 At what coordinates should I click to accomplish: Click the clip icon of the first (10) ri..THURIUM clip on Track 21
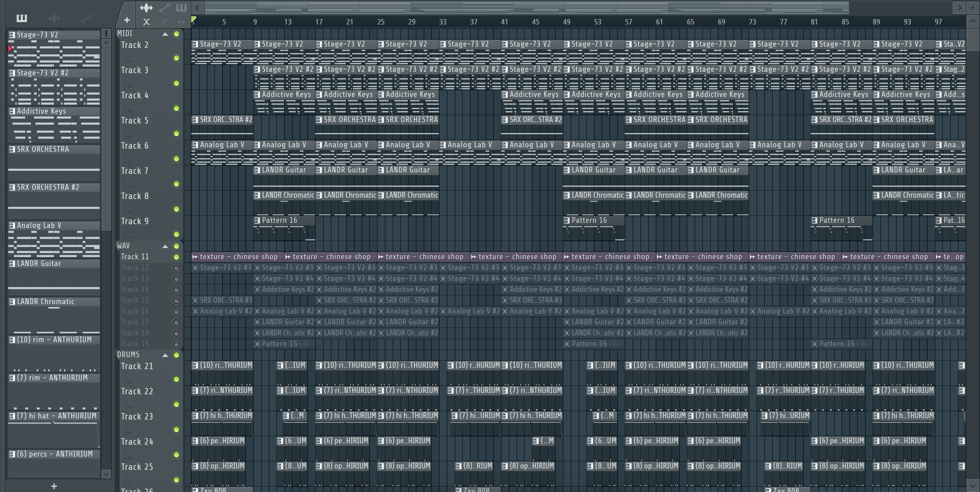pyautogui.click(x=195, y=365)
